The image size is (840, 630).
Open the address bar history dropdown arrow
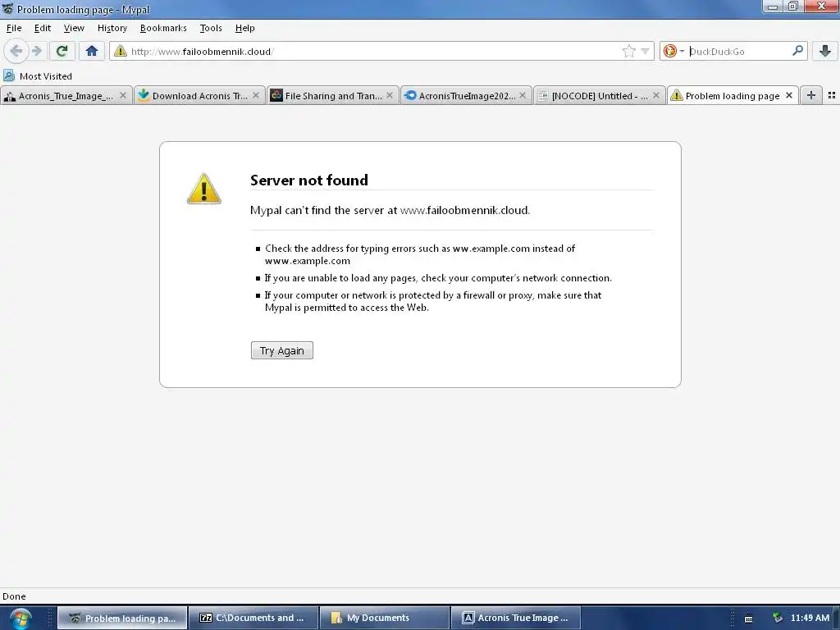click(645, 51)
